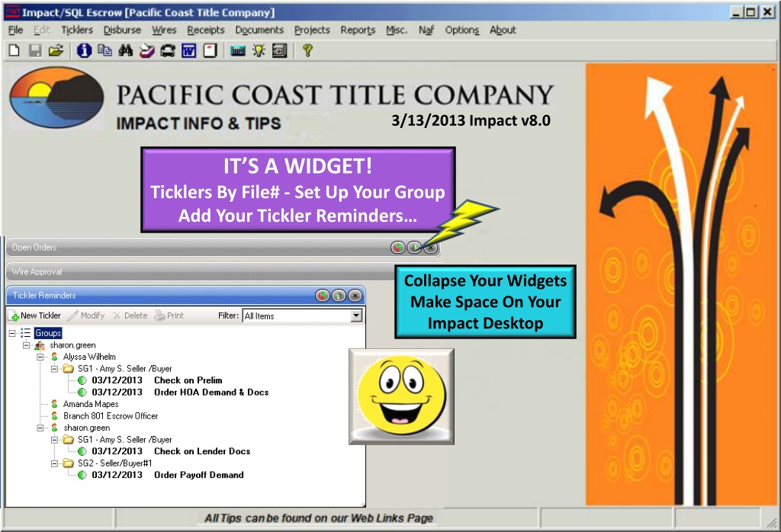Open the Filter All Items dropdown
Viewport: 781px width, 532px height.
click(356, 316)
